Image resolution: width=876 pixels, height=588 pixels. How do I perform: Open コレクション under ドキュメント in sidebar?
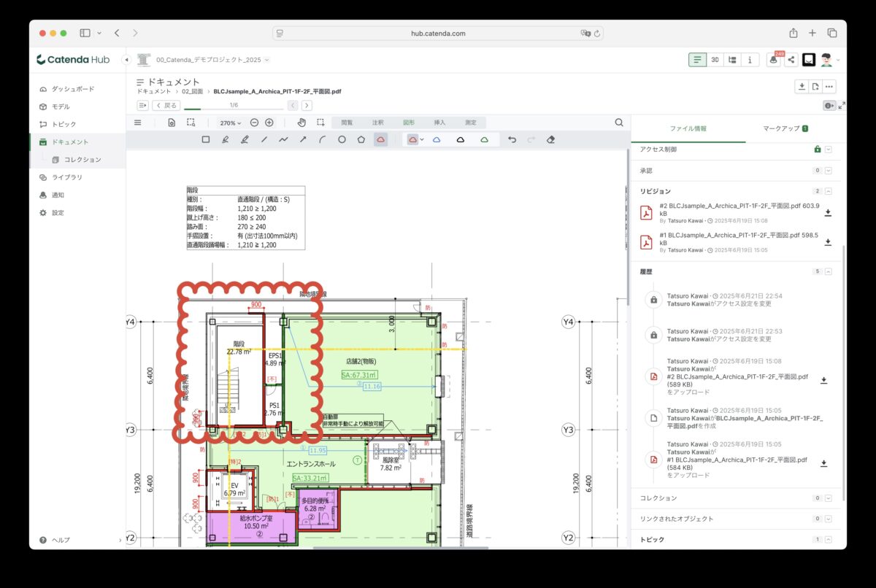(x=82, y=159)
